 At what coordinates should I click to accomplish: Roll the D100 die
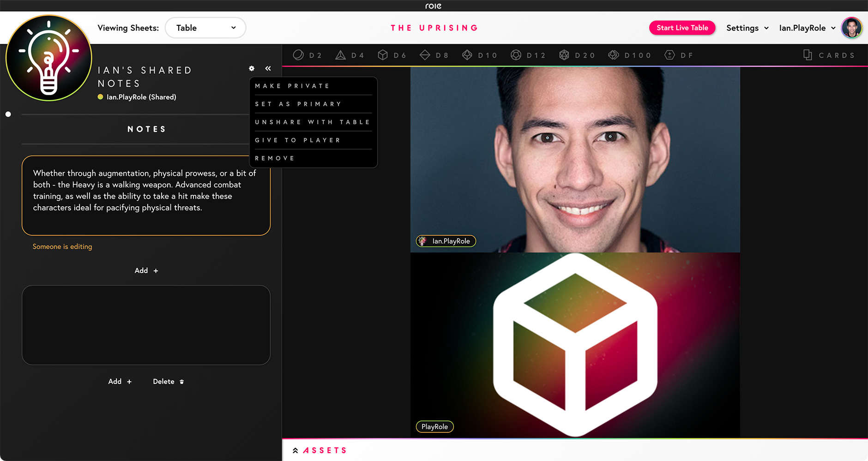(629, 55)
